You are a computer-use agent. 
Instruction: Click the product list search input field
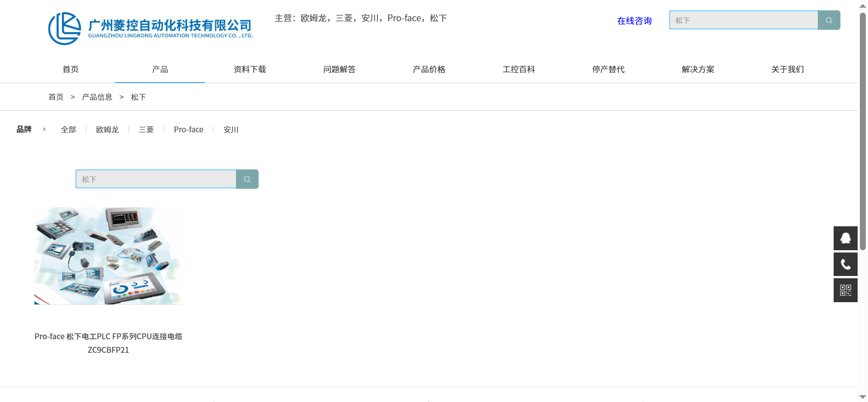point(156,179)
